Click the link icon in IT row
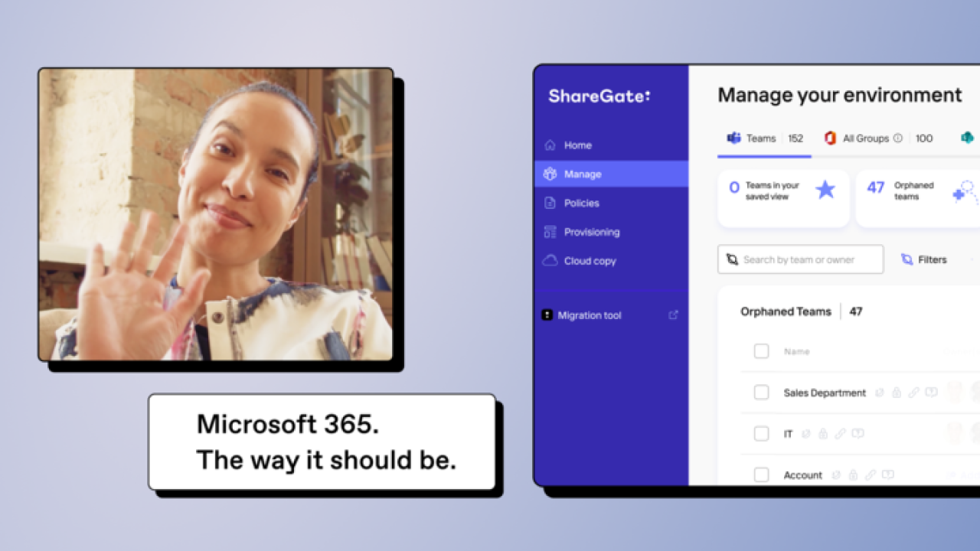 (x=840, y=434)
